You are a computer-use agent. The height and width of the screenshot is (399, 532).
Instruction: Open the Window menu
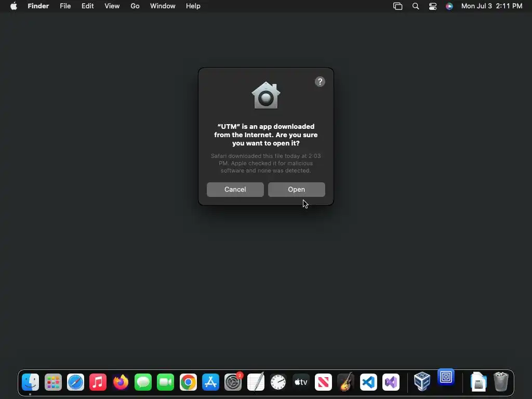point(163,6)
